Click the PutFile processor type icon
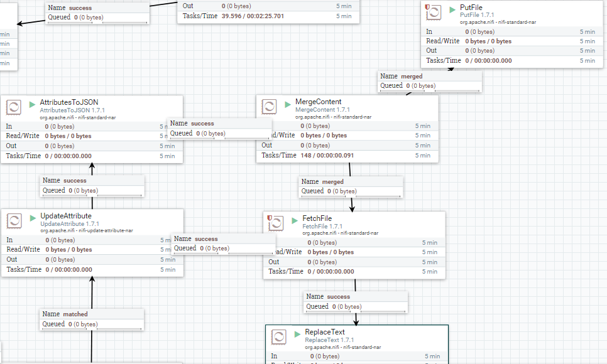Screen dimensions: 607x364 (x=435, y=13)
